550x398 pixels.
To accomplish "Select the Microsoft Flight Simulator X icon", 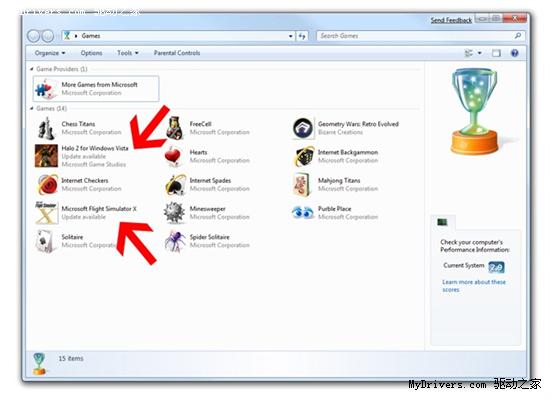I will click(x=46, y=213).
